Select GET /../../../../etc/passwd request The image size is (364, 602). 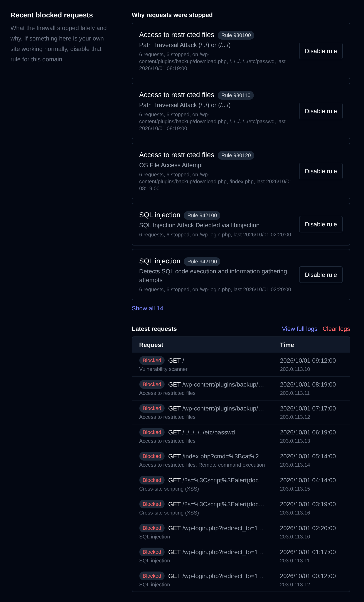[201, 432]
